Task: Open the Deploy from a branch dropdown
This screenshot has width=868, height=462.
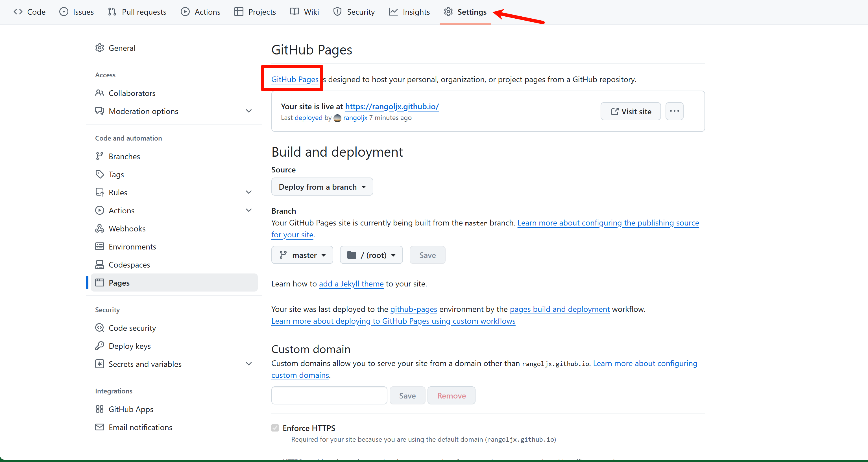Action: point(322,187)
